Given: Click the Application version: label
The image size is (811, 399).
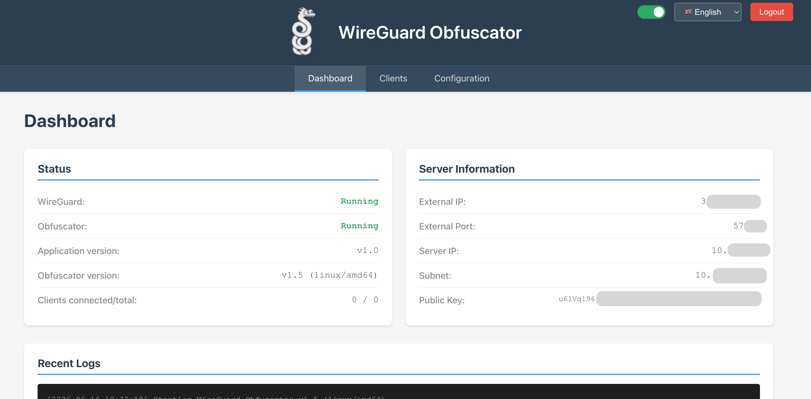Looking at the screenshot, I should [x=79, y=251].
